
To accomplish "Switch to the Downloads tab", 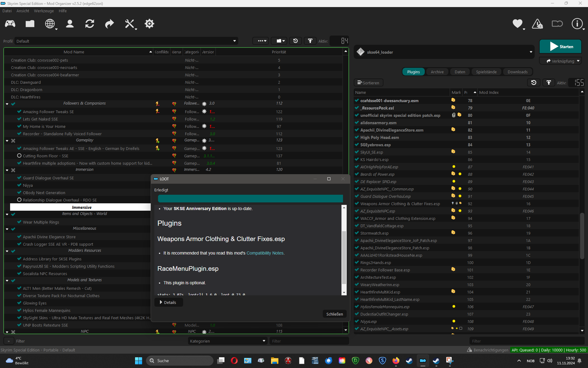I will pos(517,72).
